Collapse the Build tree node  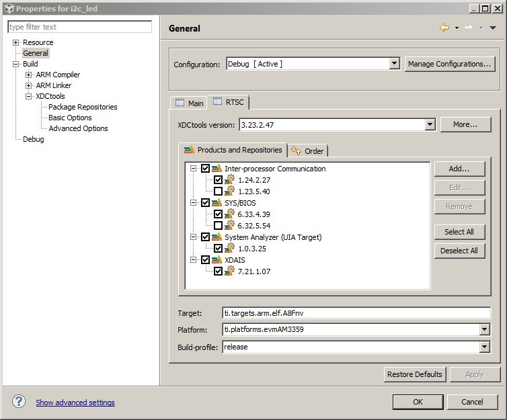(15, 64)
